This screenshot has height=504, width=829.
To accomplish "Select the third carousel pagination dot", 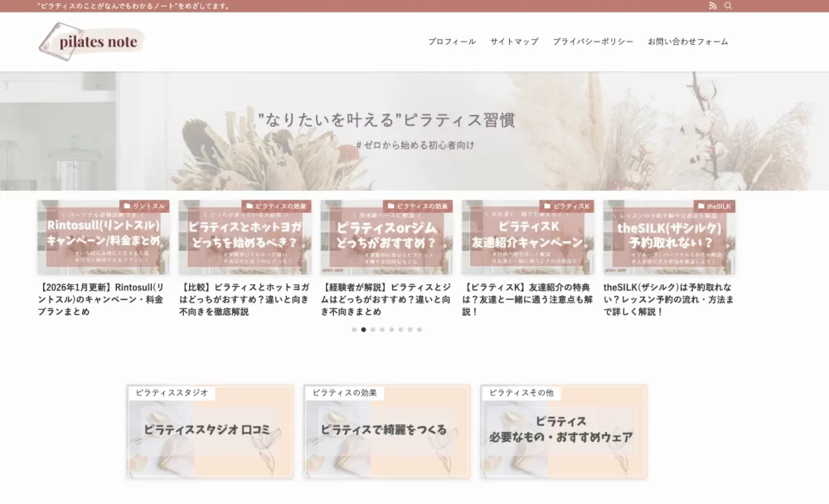I will [x=373, y=330].
